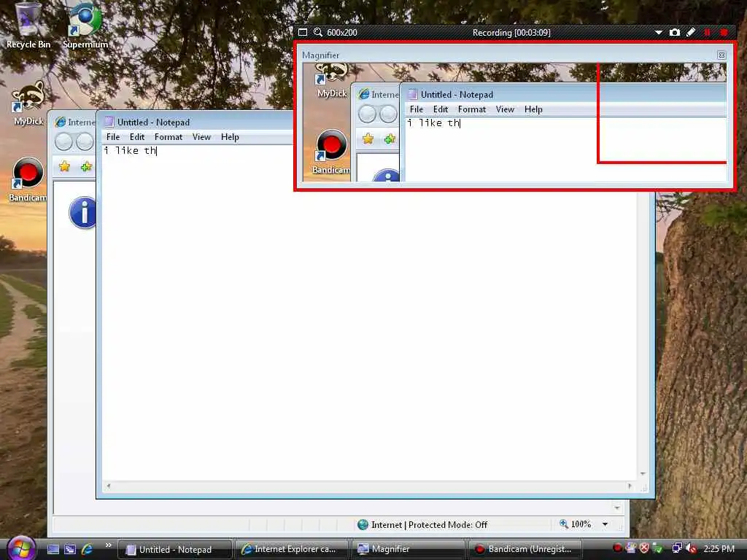Viewport: 747px width, 560px height.
Task: Open the Format menu in Notepad window
Action: (169, 137)
